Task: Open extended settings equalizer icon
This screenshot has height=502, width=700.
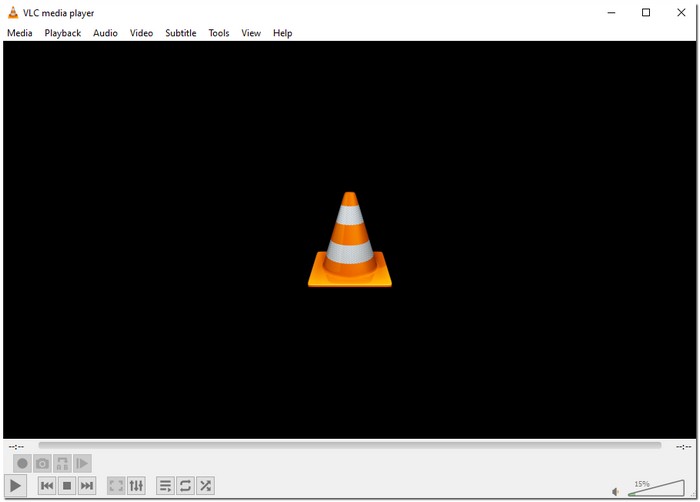Action: 136,485
